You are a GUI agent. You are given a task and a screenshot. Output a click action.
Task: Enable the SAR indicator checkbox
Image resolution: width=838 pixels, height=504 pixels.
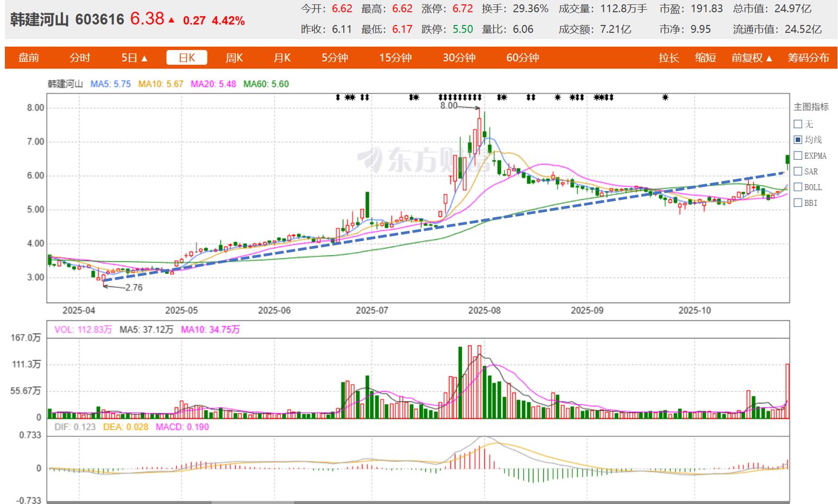point(798,171)
